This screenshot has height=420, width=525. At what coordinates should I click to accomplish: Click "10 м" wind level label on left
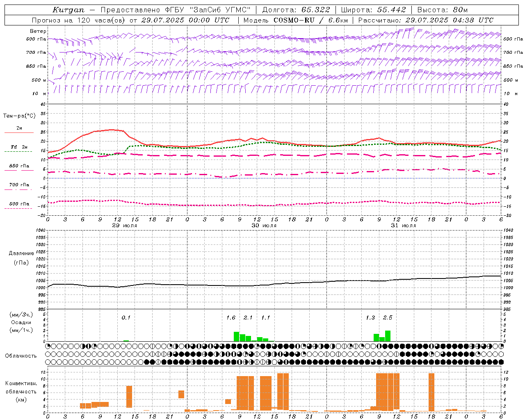[38, 94]
